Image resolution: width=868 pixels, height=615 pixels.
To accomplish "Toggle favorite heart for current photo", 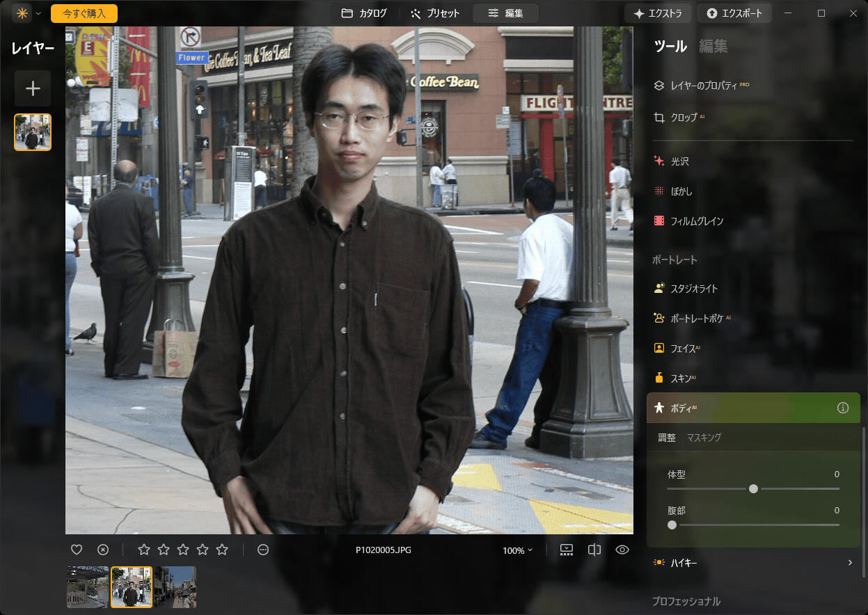I will click(77, 549).
